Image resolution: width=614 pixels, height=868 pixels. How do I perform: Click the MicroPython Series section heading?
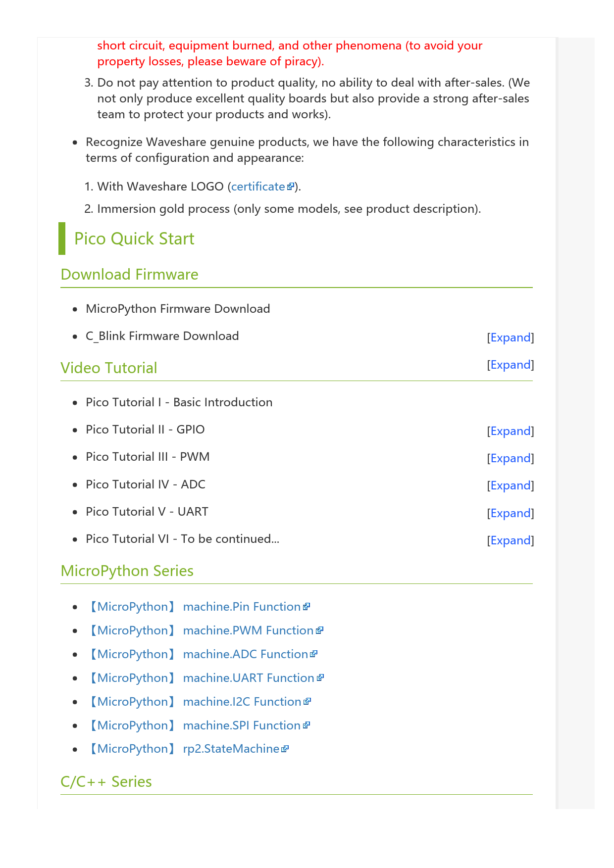[127, 571]
